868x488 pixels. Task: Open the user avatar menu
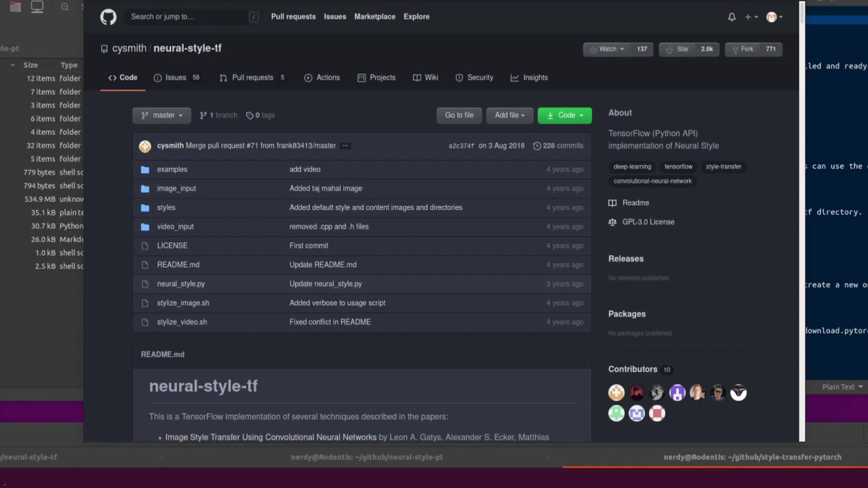coord(774,17)
